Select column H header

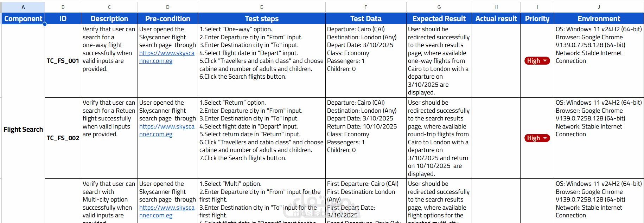coord(496,7)
